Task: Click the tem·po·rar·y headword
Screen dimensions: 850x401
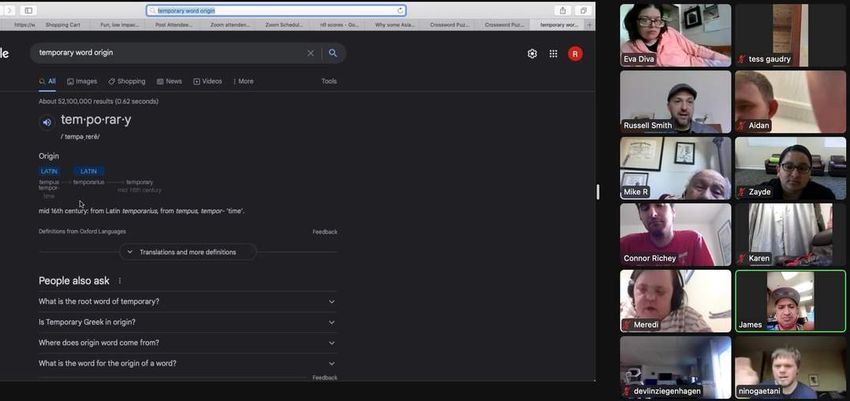Action: [96, 120]
